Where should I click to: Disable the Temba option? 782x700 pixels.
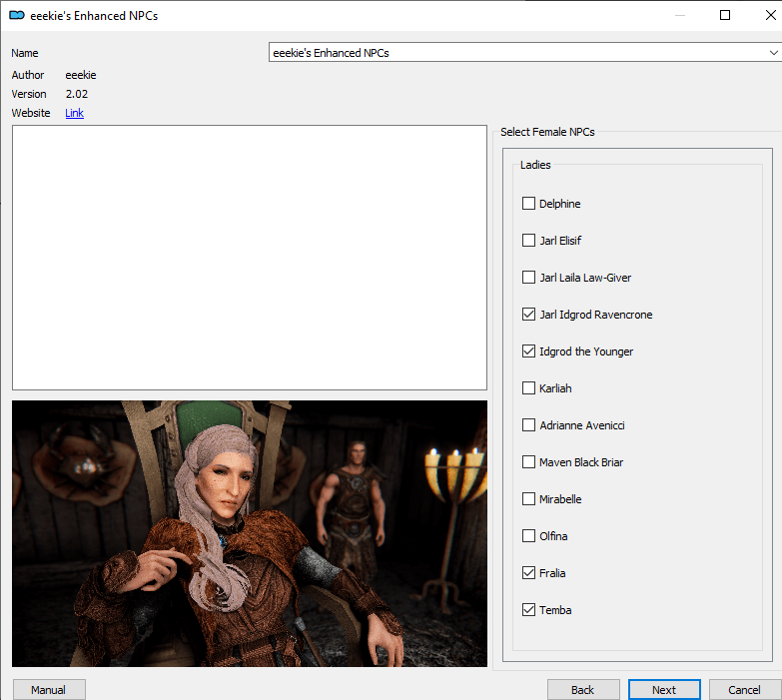[x=528, y=610]
